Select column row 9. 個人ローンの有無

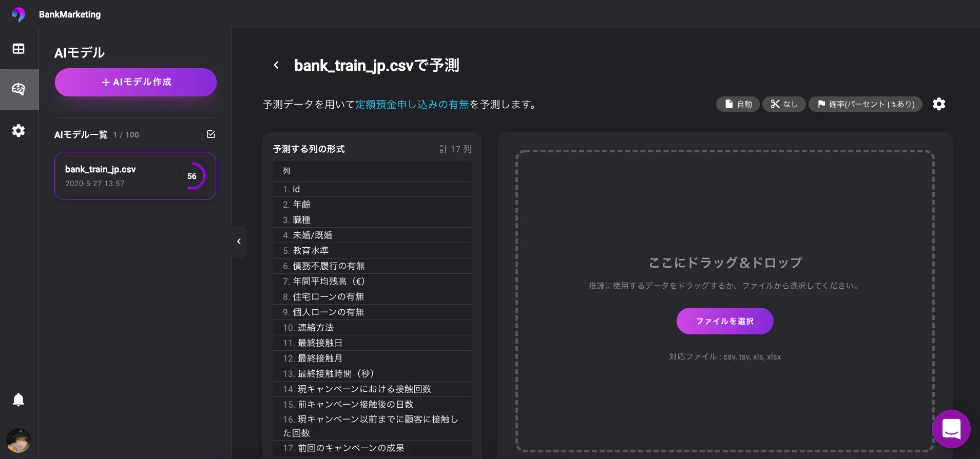372,312
